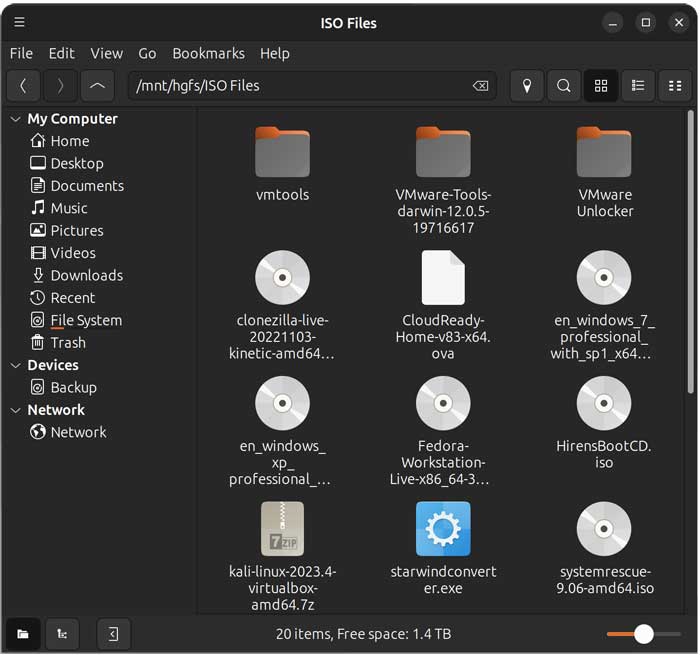Click the 'starwindconverter.exe' file name label
Image resolution: width=700 pixels, height=655 pixels.
(443, 580)
